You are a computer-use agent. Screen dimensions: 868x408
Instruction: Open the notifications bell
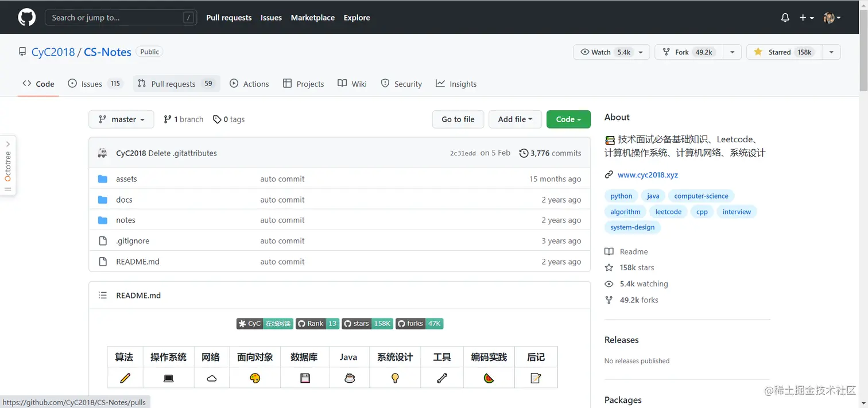click(785, 18)
